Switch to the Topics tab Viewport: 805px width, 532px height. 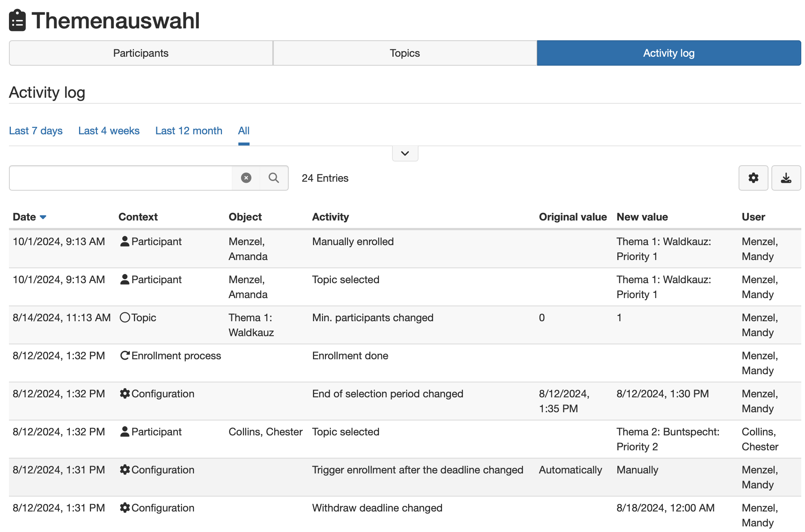click(x=405, y=53)
